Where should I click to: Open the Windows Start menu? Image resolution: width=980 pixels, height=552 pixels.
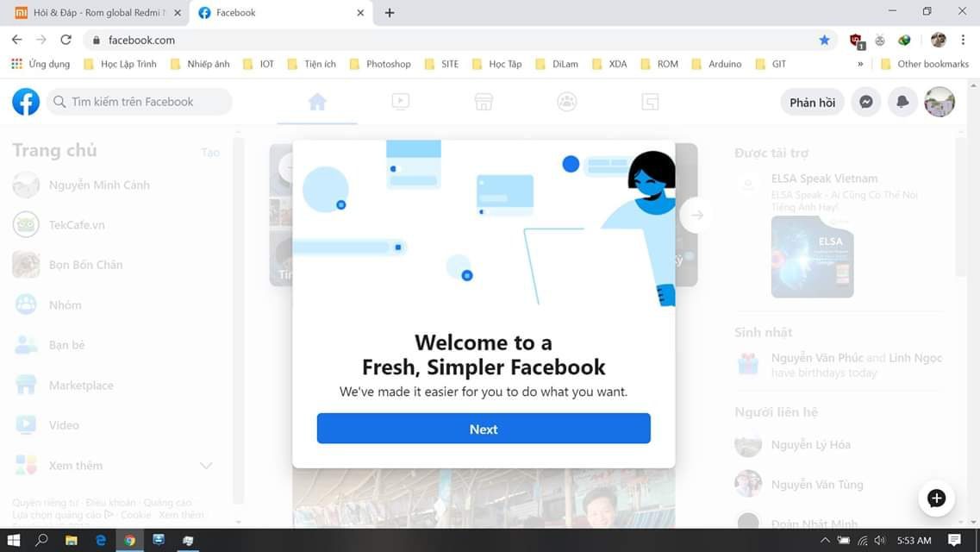click(x=14, y=540)
